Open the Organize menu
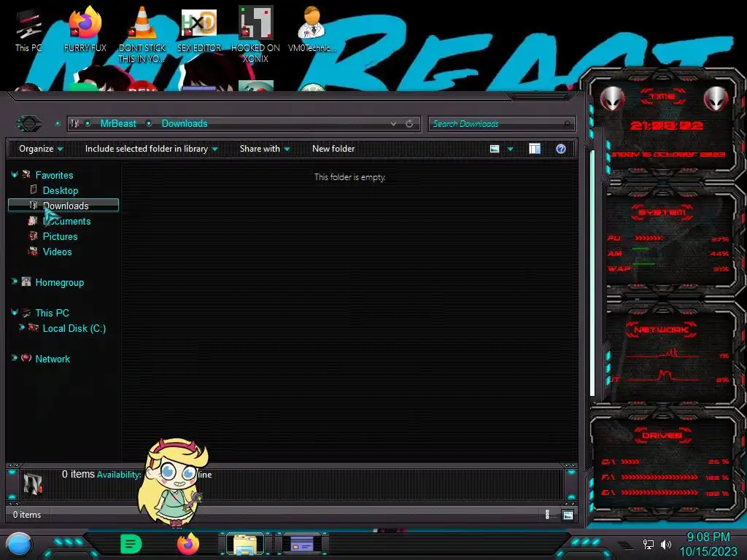This screenshot has width=747, height=560. pos(41,149)
